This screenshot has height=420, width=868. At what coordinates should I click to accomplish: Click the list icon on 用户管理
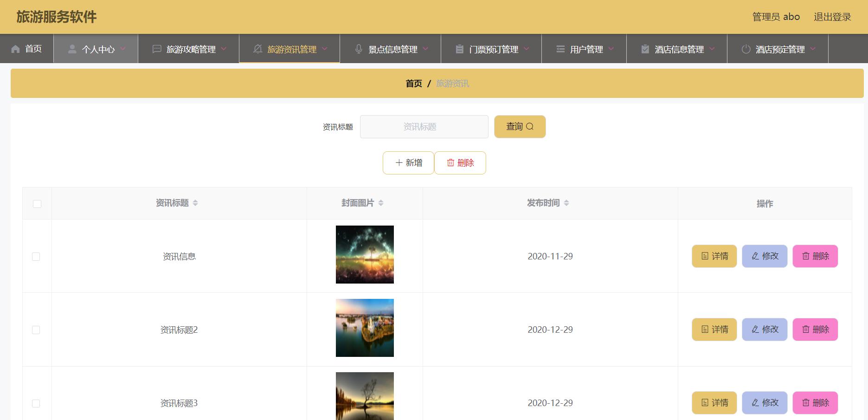[559, 48]
